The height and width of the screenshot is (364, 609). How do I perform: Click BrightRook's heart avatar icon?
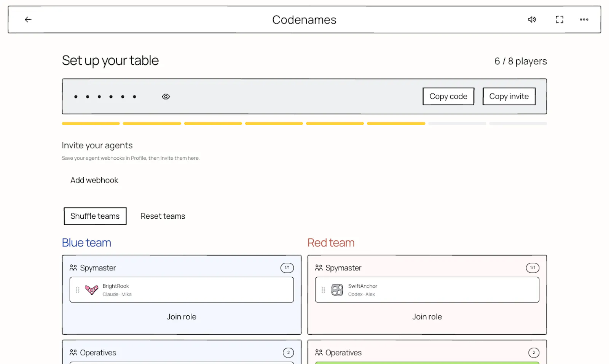tap(91, 290)
